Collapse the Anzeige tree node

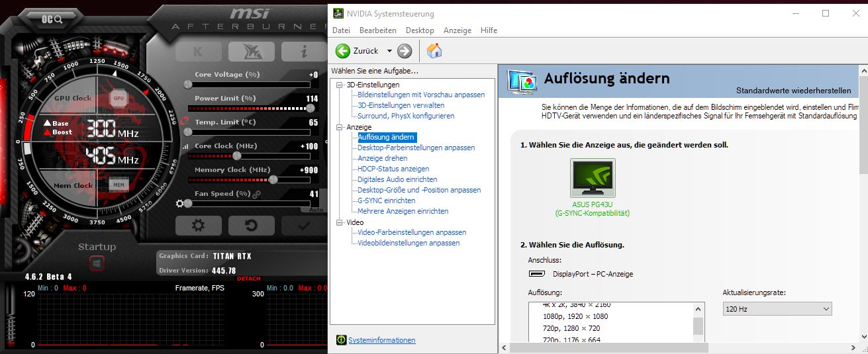pyautogui.click(x=340, y=127)
